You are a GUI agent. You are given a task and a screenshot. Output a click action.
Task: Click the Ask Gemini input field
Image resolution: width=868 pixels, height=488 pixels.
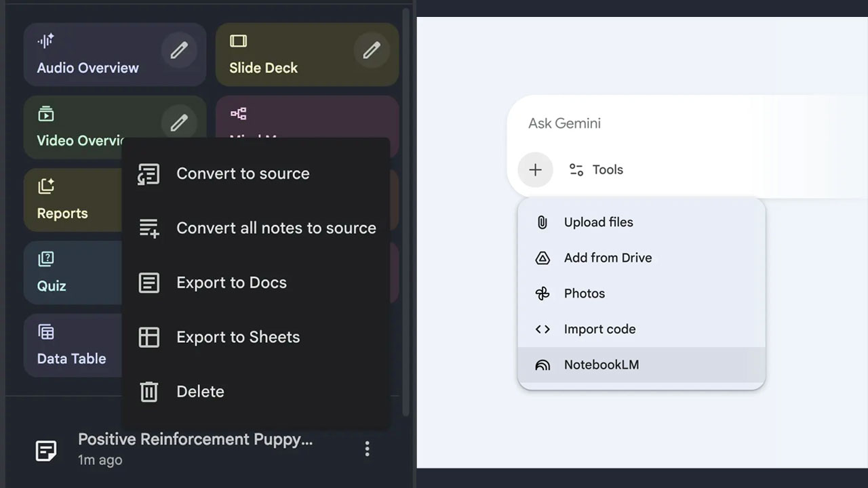(678, 123)
